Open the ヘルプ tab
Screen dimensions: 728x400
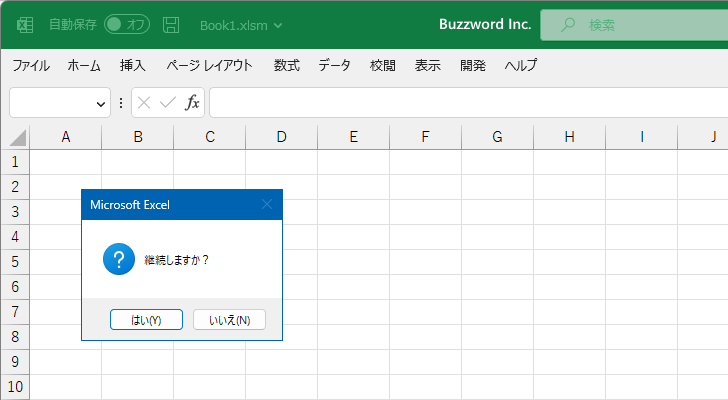(x=521, y=65)
